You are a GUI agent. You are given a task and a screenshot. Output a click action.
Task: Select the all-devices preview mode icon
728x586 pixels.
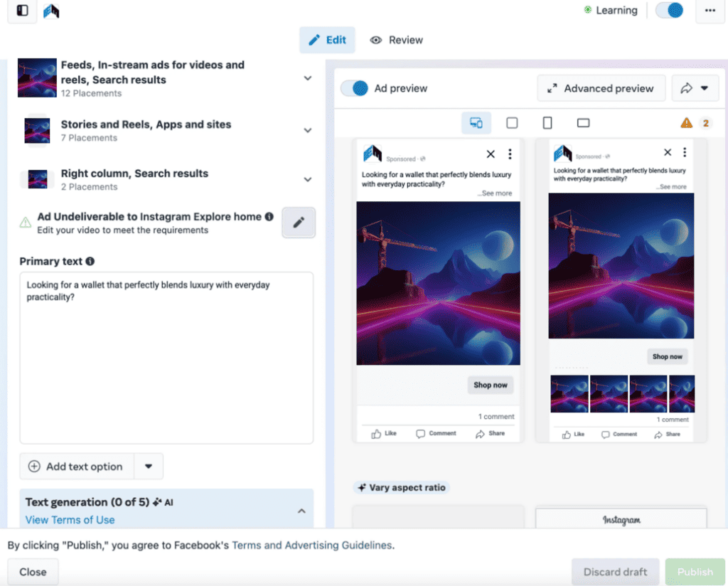(x=476, y=122)
